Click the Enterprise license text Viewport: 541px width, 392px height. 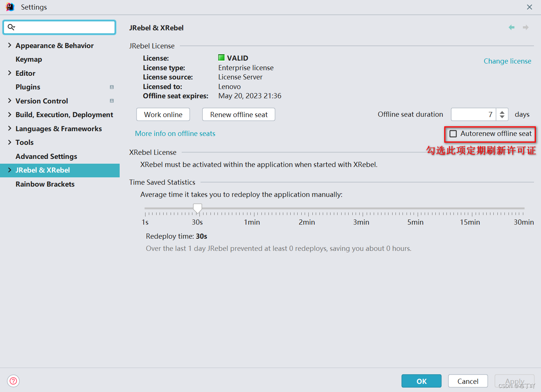246,68
